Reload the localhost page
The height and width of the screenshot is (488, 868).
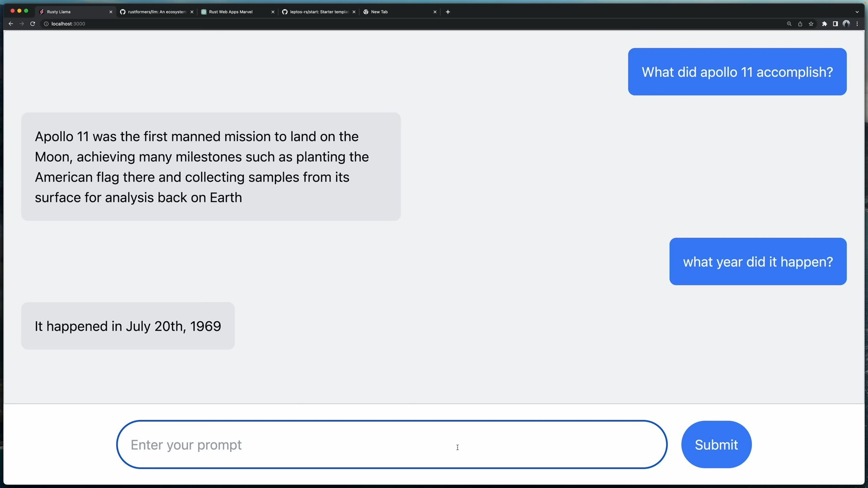point(33,24)
